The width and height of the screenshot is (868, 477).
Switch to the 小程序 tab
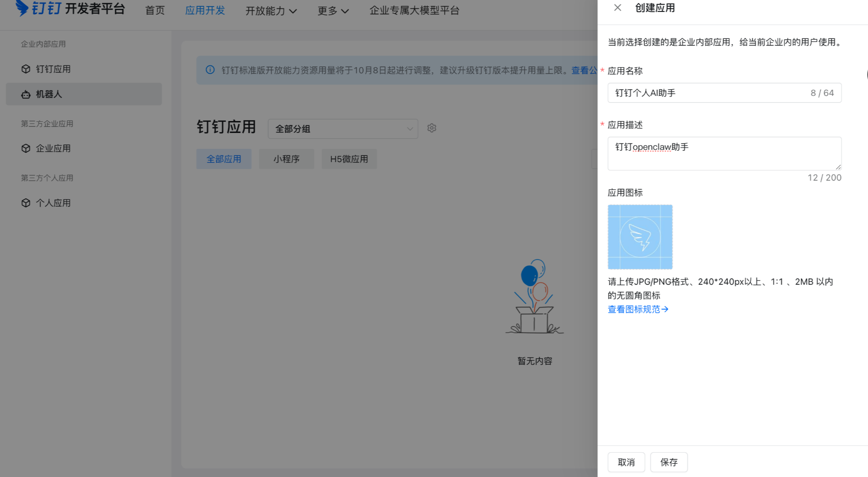(286, 159)
